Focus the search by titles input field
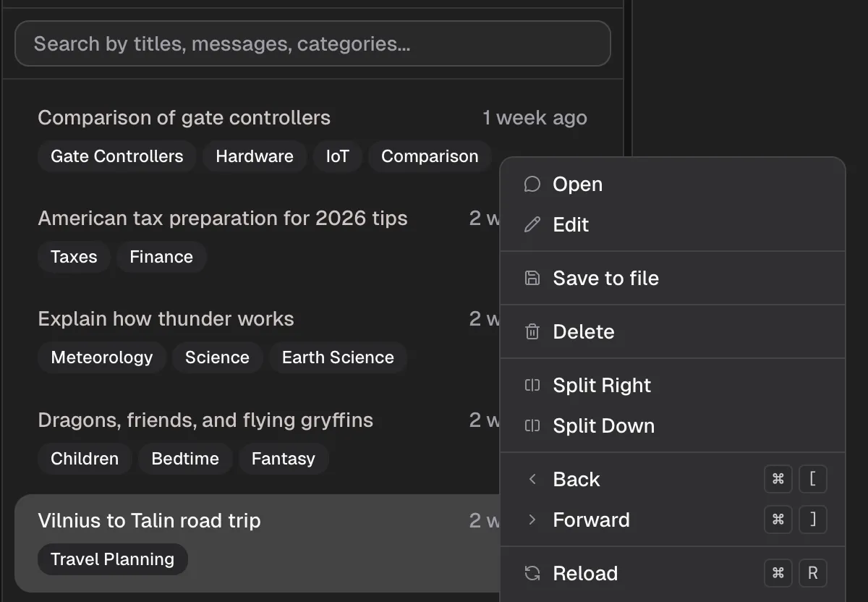Viewport: 868px width, 602px height. click(x=312, y=43)
